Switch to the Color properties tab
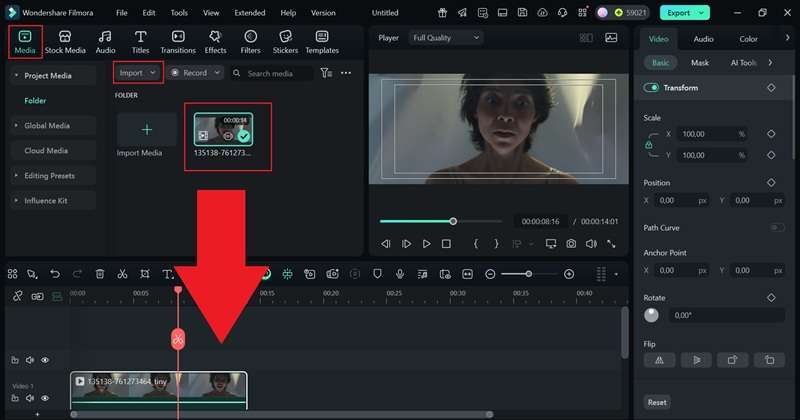The image size is (800, 420). tap(748, 39)
